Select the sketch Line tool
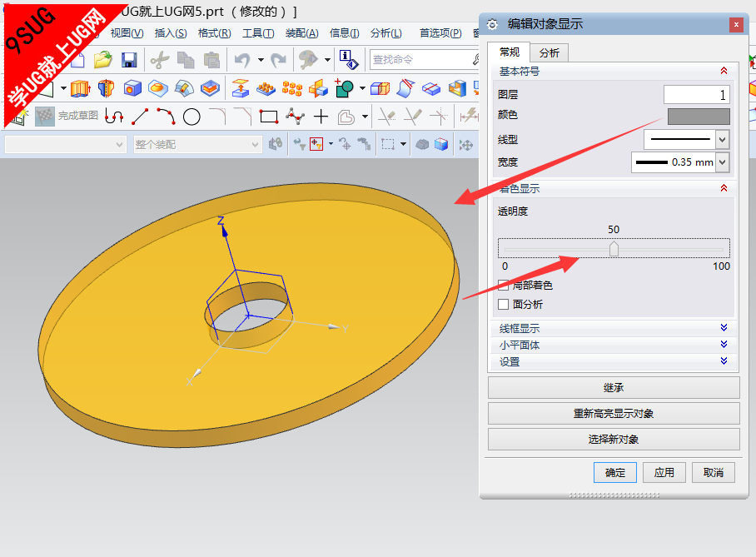Image resolution: width=756 pixels, height=557 pixels. tap(140, 117)
